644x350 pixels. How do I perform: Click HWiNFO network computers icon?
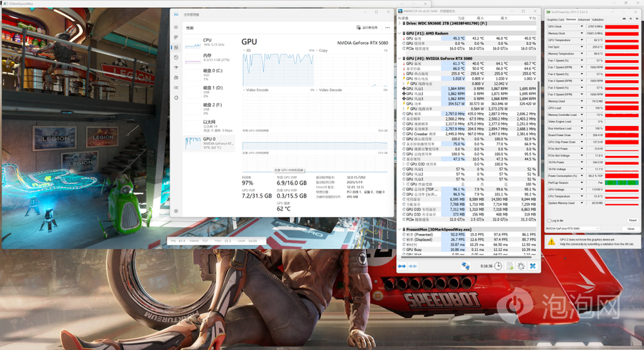465,266
